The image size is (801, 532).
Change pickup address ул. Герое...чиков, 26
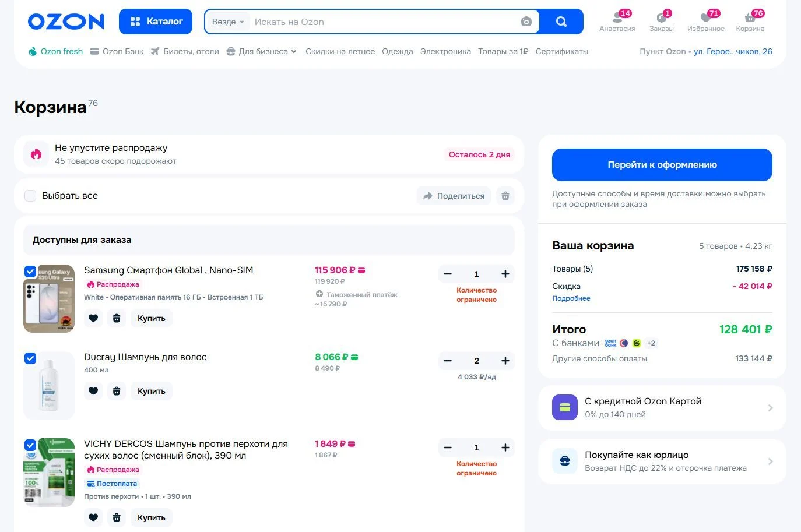tap(733, 51)
